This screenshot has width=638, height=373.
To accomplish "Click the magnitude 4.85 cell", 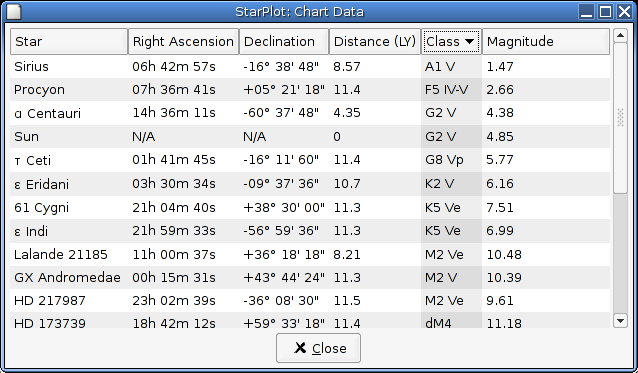I will click(x=500, y=136).
